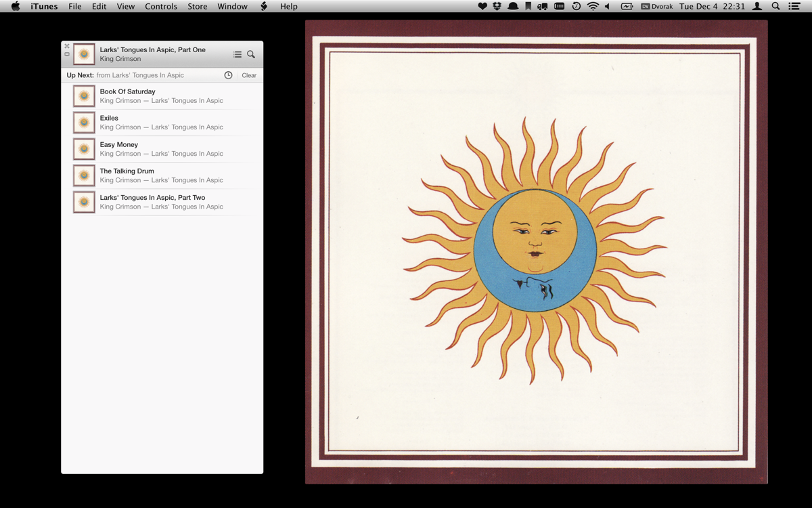The width and height of the screenshot is (812, 508).
Task: Clear the Up Next queue
Action: pyautogui.click(x=249, y=75)
